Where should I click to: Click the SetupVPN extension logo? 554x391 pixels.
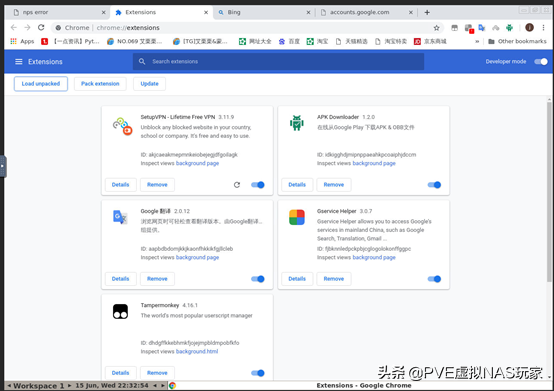tap(122, 126)
